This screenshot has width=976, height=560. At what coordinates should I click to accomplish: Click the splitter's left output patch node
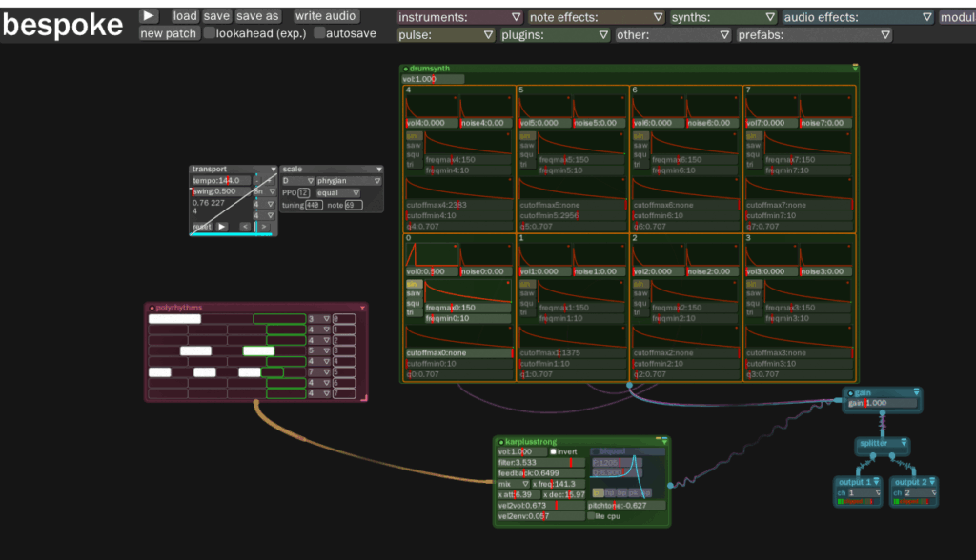pos(873,456)
